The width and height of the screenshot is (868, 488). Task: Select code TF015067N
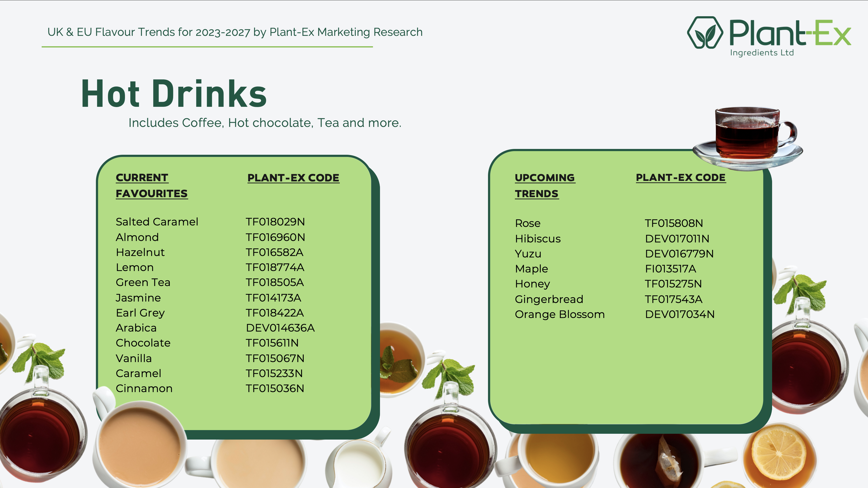275,358
